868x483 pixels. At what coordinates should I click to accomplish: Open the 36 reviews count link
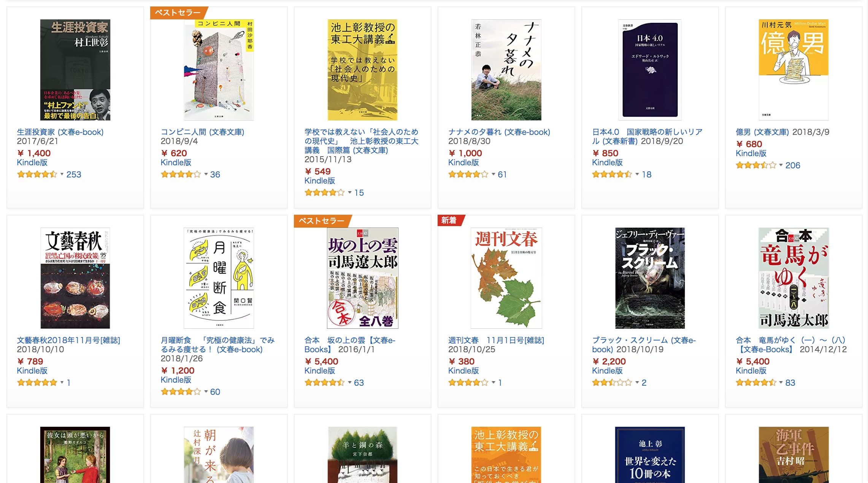click(x=215, y=174)
